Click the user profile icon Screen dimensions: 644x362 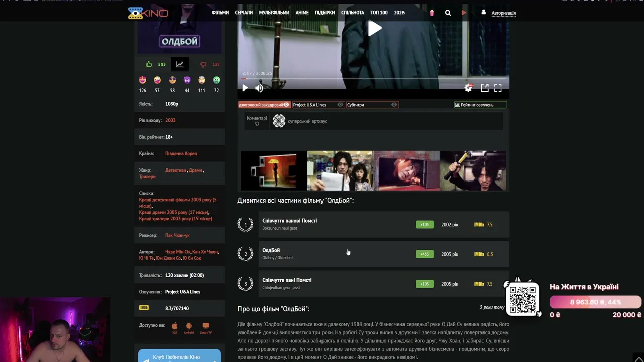tap(484, 12)
